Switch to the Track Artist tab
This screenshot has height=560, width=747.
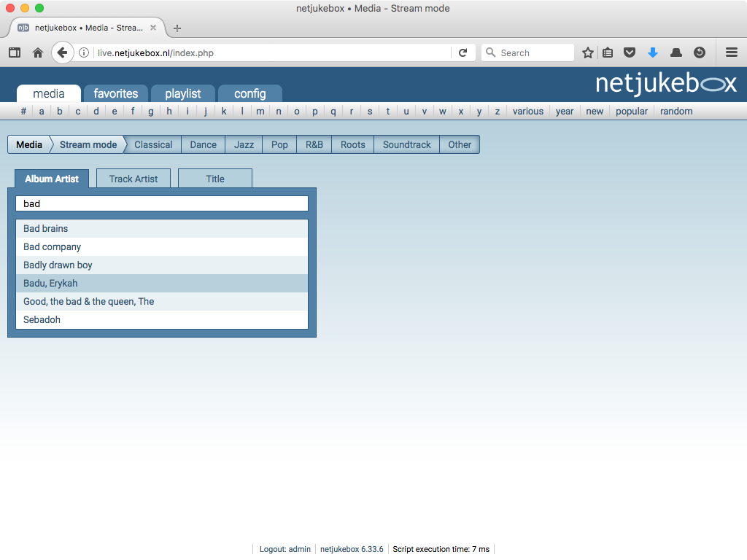pos(133,178)
